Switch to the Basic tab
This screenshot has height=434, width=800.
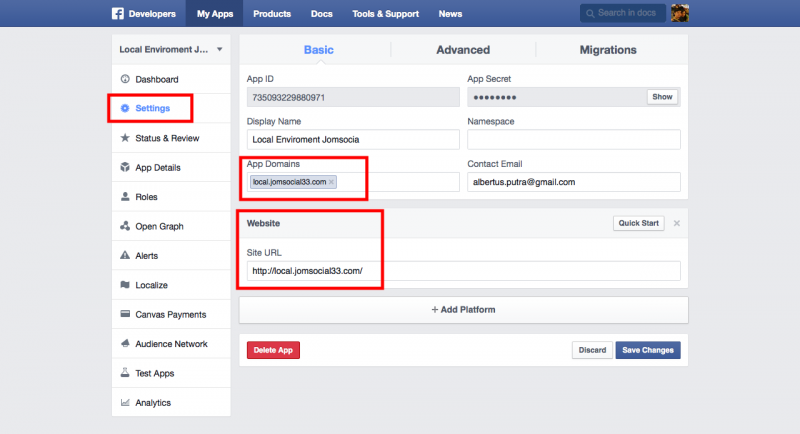(x=318, y=50)
